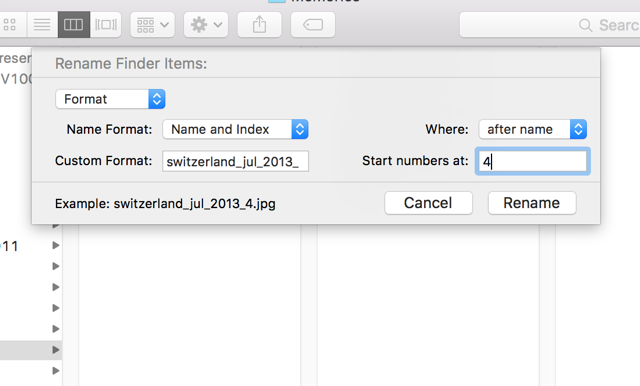This screenshot has width=640, height=386.
Task: Click the Rename button
Action: [532, 203]
